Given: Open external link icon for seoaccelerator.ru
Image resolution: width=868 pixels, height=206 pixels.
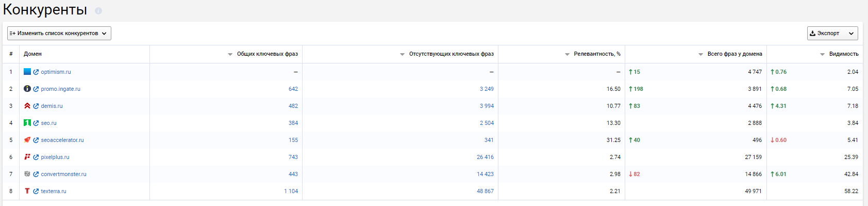Looking at the screenshot, I should pos(36,140).
